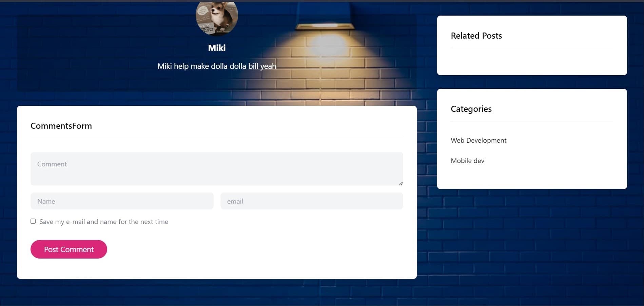This screenshot has height=306, width=644.
Task: Click the brick wall background below Categories
Action: [532, 244]
